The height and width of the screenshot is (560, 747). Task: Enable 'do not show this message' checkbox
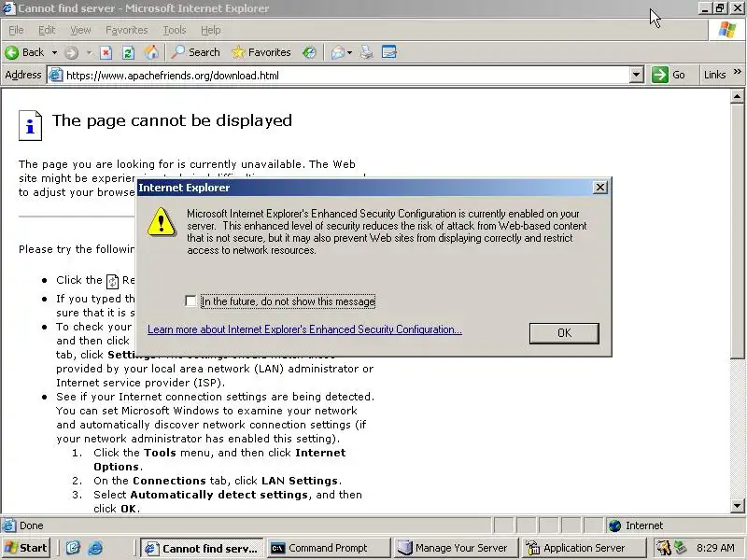(x=190, y=301)
